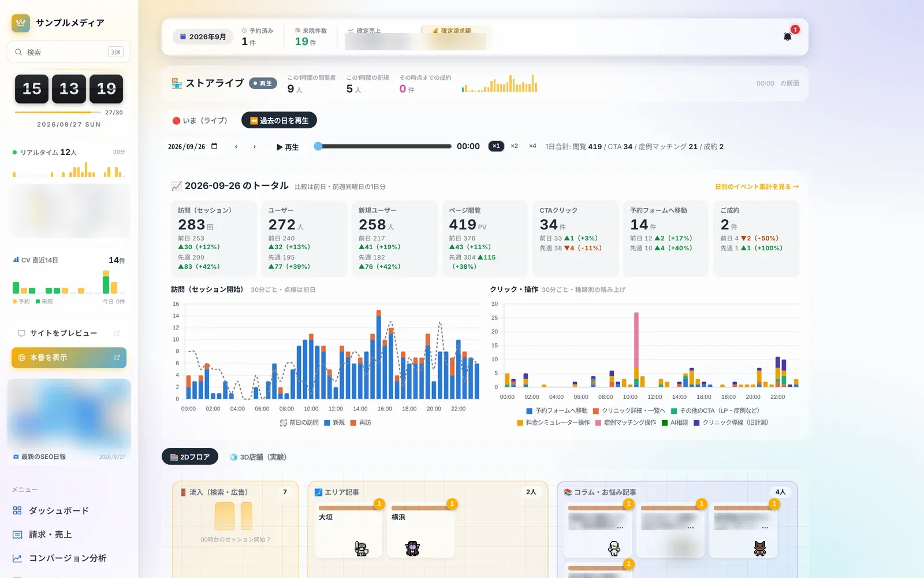Set playback speed to ×1
This screenshot has height=578, width=924.
496,146
